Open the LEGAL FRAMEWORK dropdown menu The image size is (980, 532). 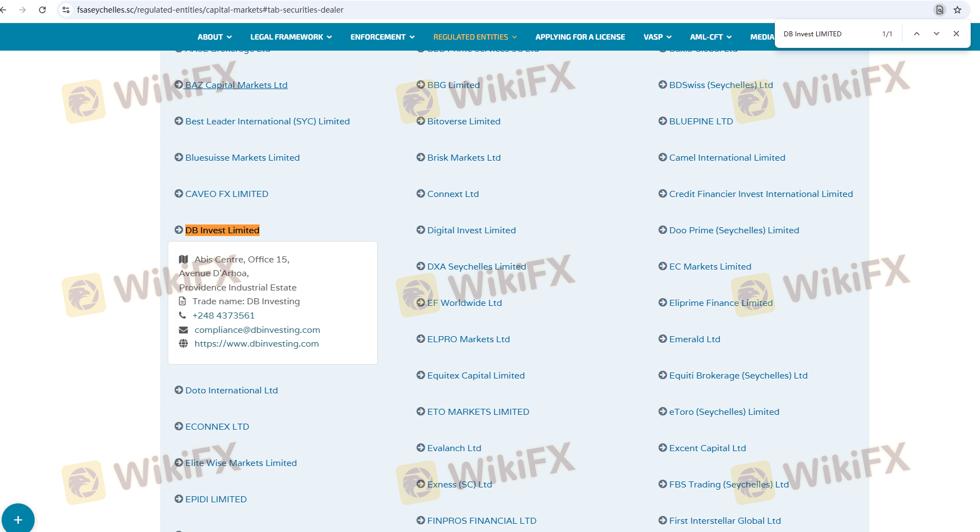(291, 37)
